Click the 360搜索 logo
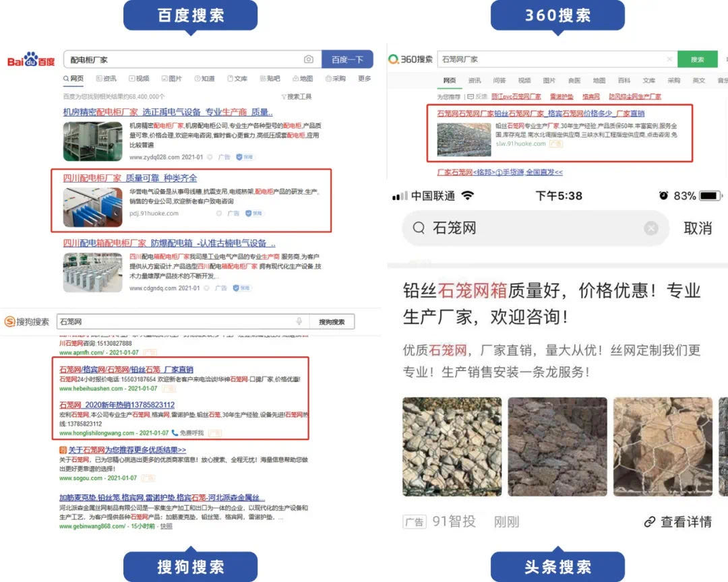 tap(417, 58)
